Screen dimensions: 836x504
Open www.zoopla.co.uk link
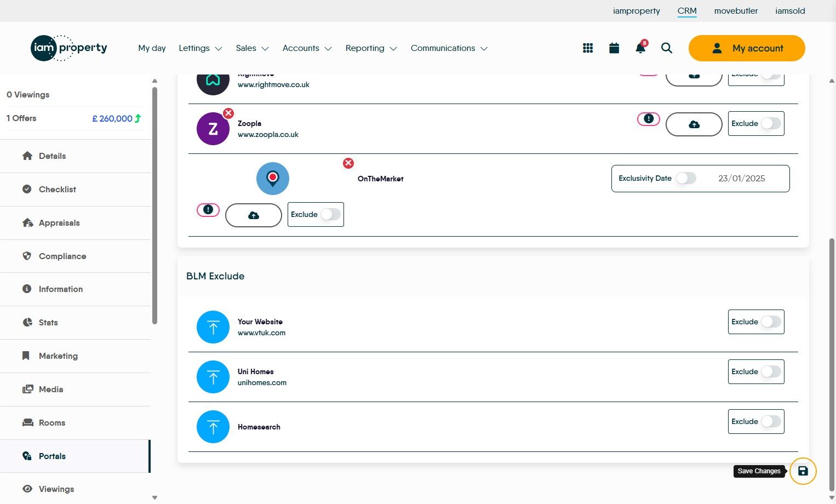point(268,135)
